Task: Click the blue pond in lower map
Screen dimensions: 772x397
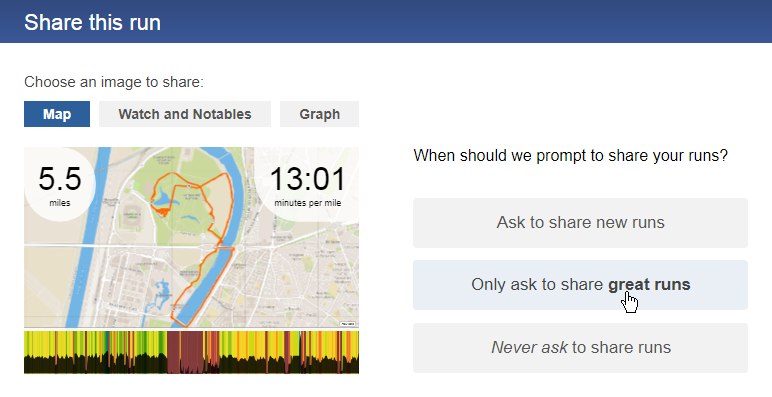Action: (x=162, y=290)
